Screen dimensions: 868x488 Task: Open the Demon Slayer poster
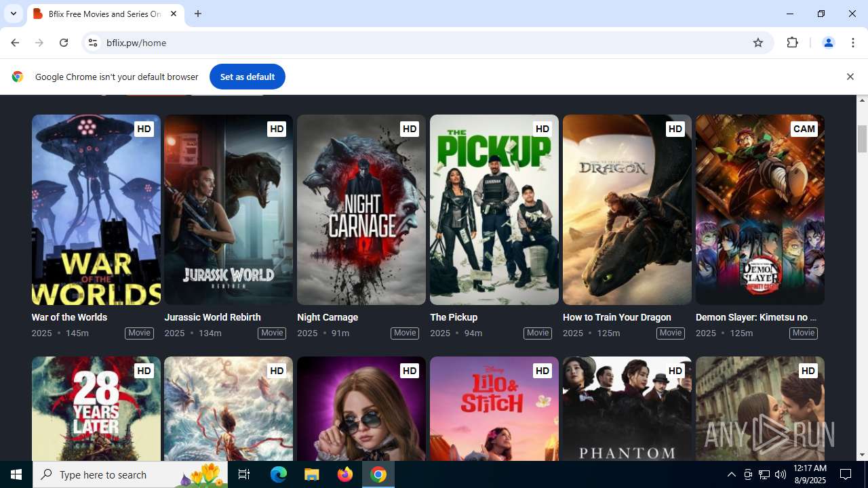click(x=760, y=209)
